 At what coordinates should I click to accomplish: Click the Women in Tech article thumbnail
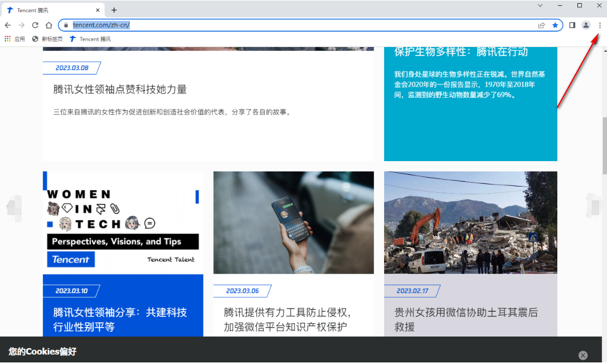[123, 222]
